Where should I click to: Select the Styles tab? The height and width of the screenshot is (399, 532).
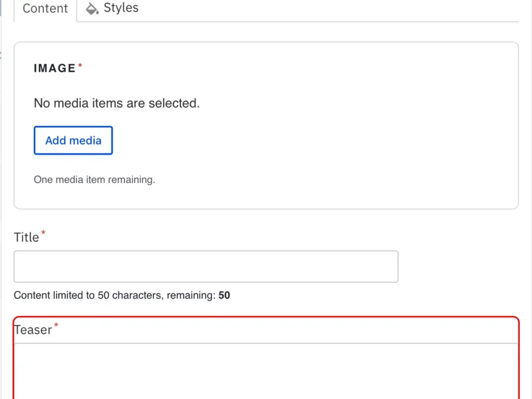tap(120, 8)
